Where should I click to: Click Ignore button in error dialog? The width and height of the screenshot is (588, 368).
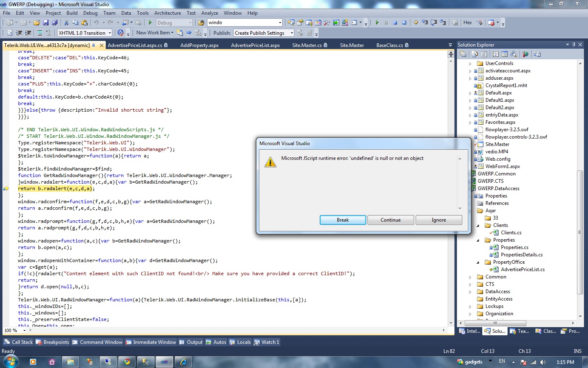click(439, 220)
